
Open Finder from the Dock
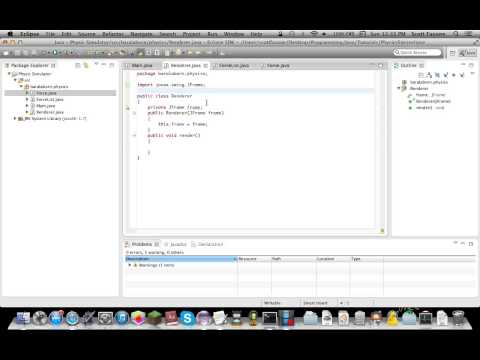(x=23, y=318)
